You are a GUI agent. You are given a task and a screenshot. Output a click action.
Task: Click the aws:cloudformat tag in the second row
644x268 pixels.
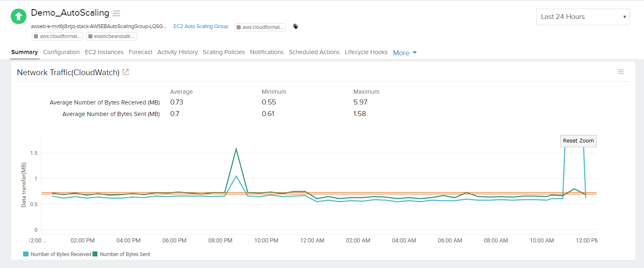(x=57, y=36)
